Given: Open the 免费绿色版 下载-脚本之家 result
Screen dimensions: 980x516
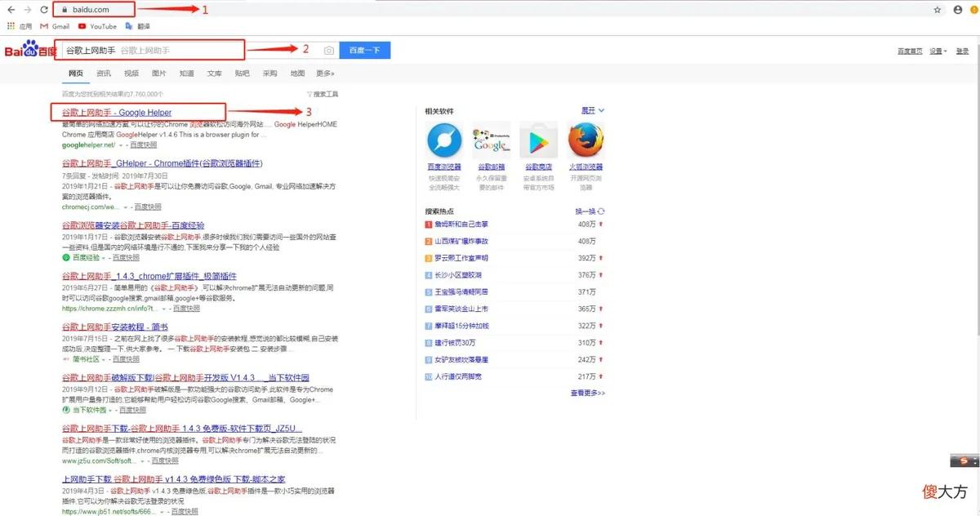Looking at the screenshot, I should 173,478.
